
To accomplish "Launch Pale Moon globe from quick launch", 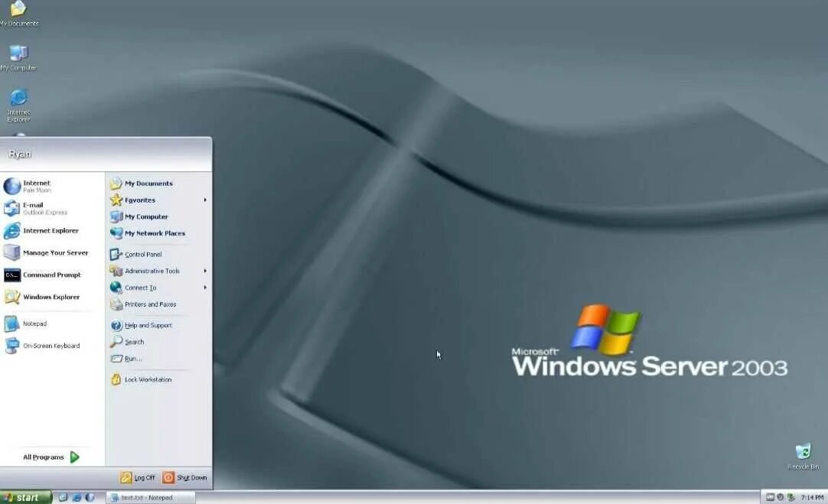I will (x=90, y=498).
